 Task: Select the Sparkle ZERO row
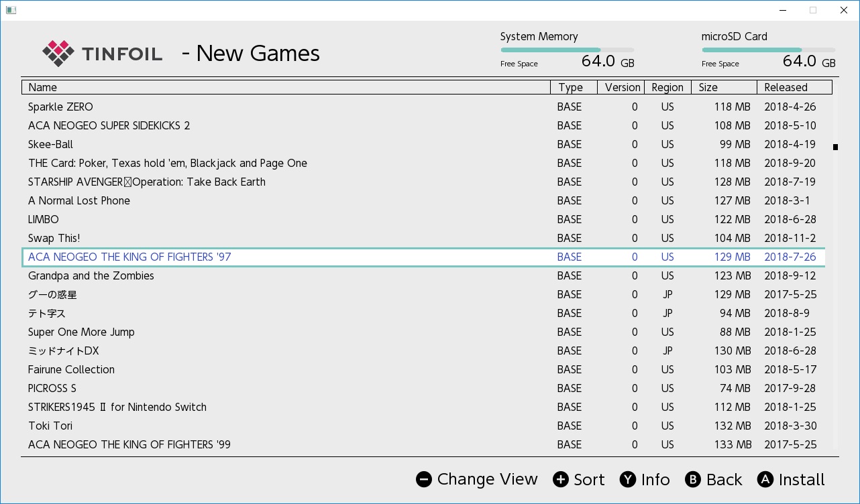pos(424,107)
